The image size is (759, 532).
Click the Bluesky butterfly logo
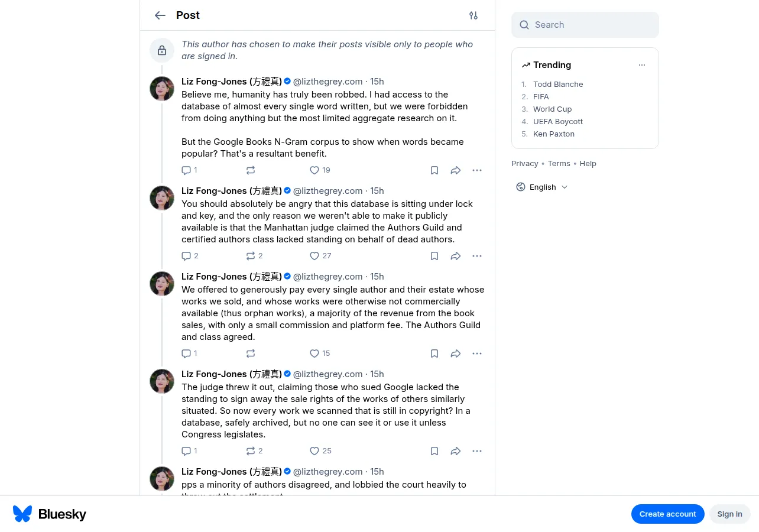click(22, 514)
